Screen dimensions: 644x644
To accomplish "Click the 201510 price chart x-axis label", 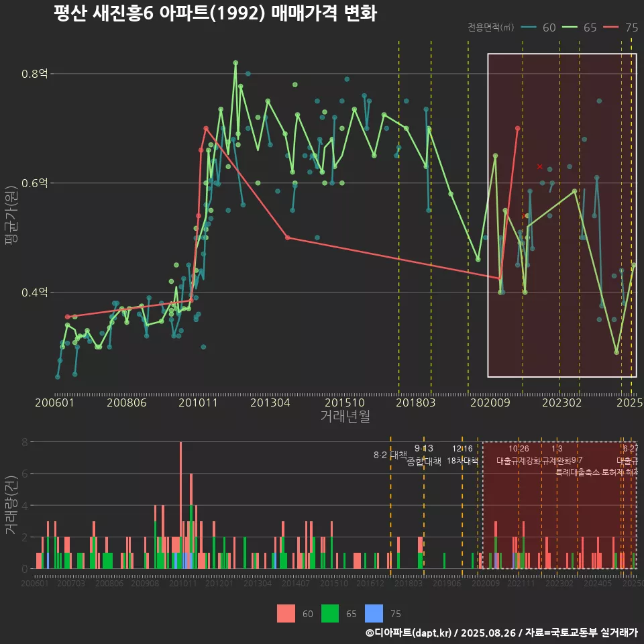I will tap(345, 402).
